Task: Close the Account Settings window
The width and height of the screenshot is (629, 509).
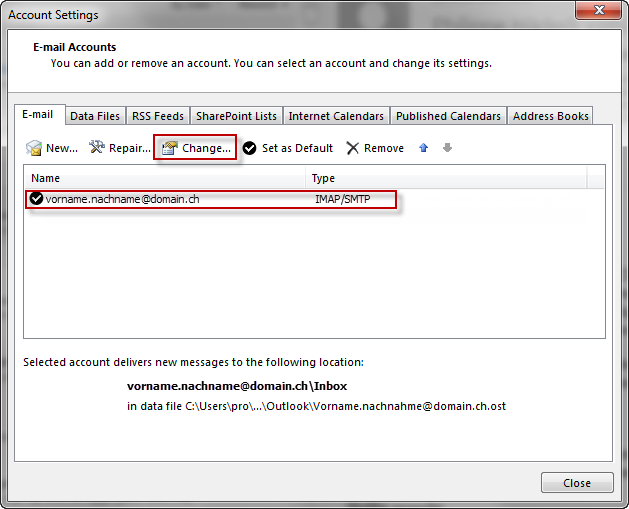Action: (x=598, y=10)
